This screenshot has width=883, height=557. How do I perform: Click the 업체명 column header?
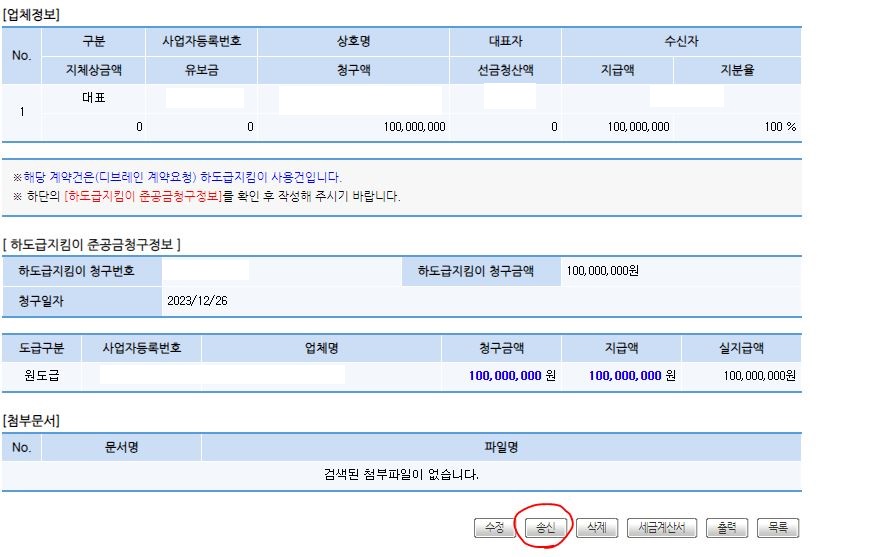coord(321,348)
